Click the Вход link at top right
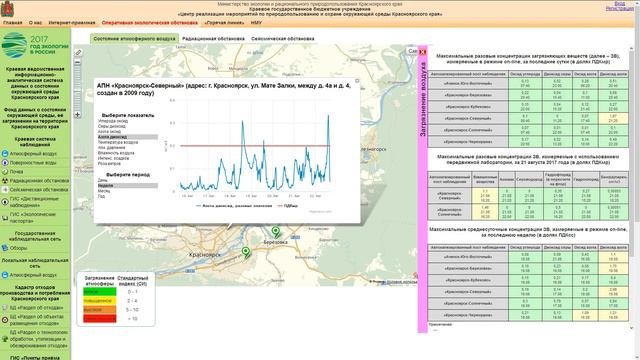640x360 pixels. pyautogui.click(x=620, y=3)
